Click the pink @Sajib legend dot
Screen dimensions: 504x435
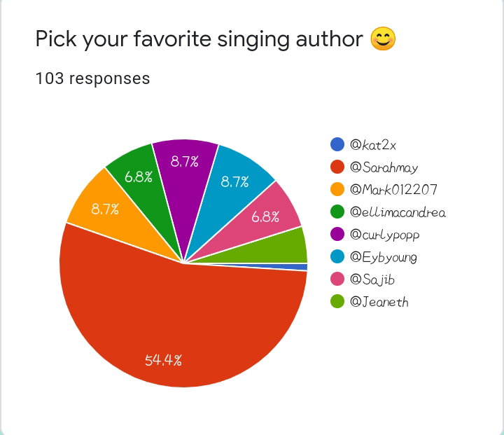(x=337, y=279)
